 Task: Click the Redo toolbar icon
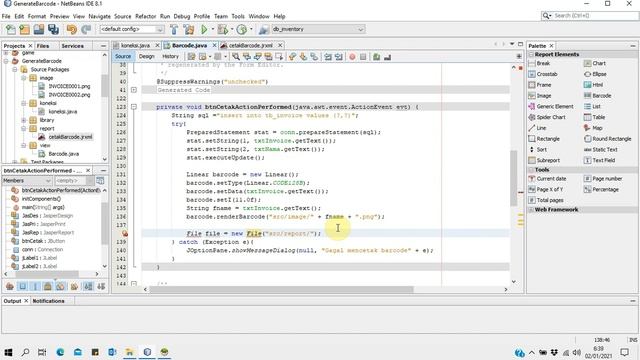click(x=86, y=29)
